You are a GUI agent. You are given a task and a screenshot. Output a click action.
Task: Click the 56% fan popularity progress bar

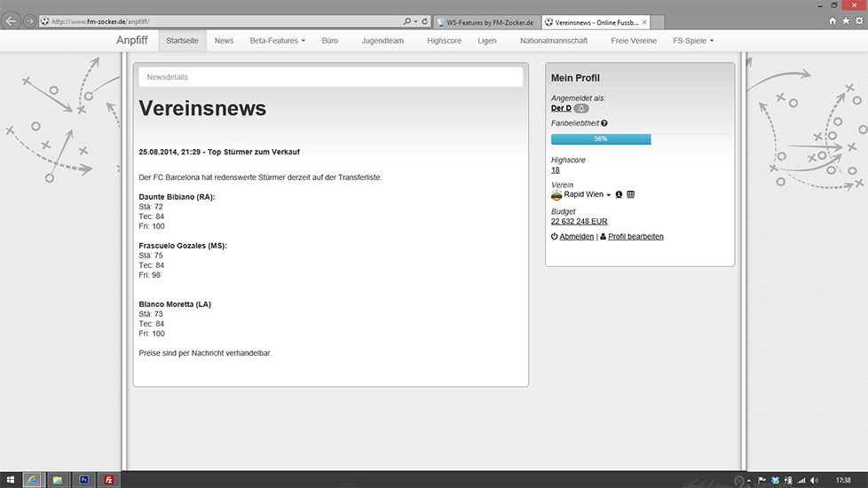(x=601, y=139)
